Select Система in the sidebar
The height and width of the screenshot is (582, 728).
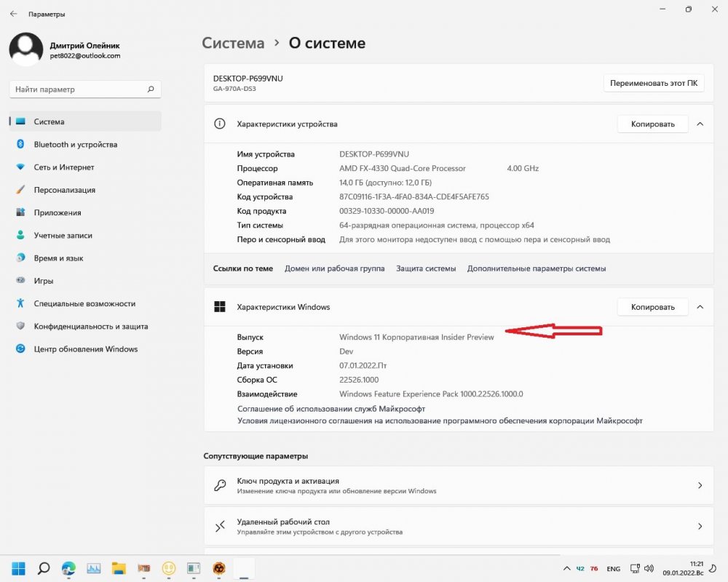point(85,121)
